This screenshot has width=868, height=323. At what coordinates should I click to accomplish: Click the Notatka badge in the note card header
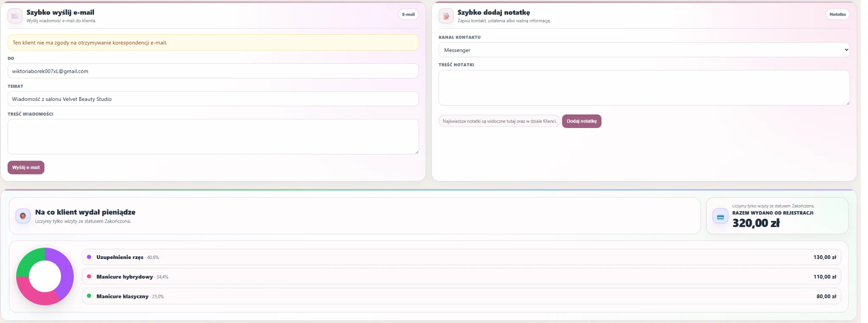point(837,14)
